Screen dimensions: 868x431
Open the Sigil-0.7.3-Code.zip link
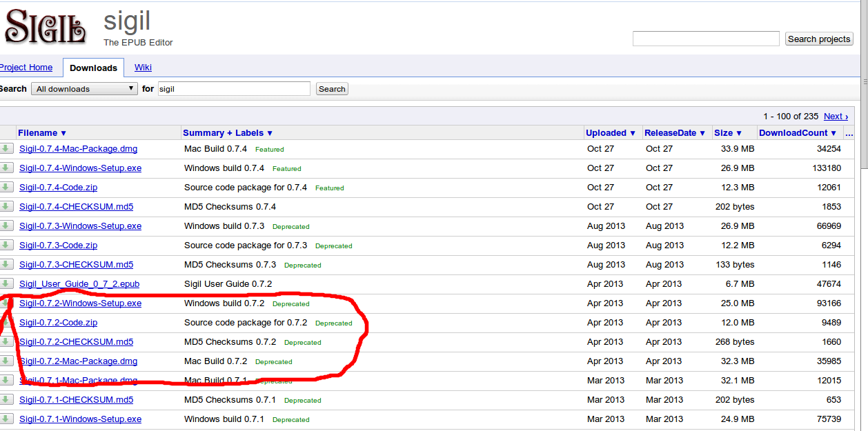58,245
